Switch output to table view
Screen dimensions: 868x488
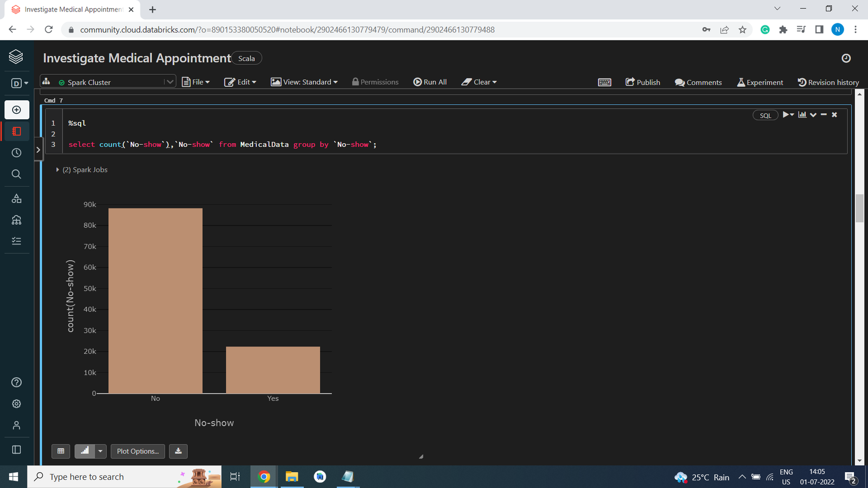(x=61, y=451)
